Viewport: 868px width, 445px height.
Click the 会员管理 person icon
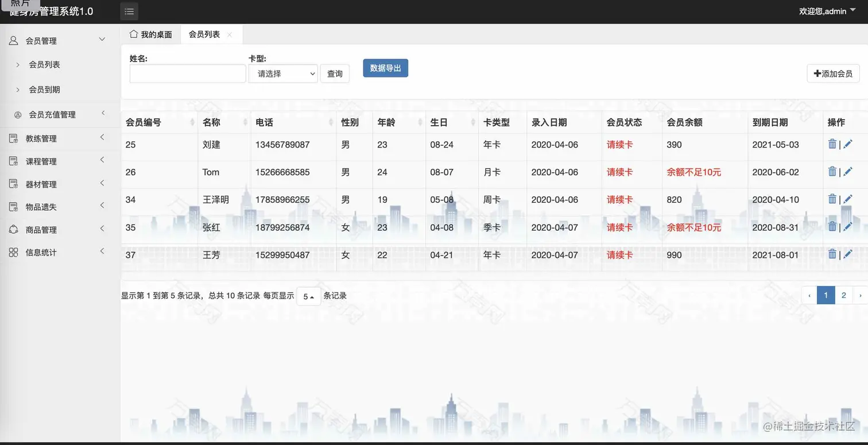tap(13, 40)
